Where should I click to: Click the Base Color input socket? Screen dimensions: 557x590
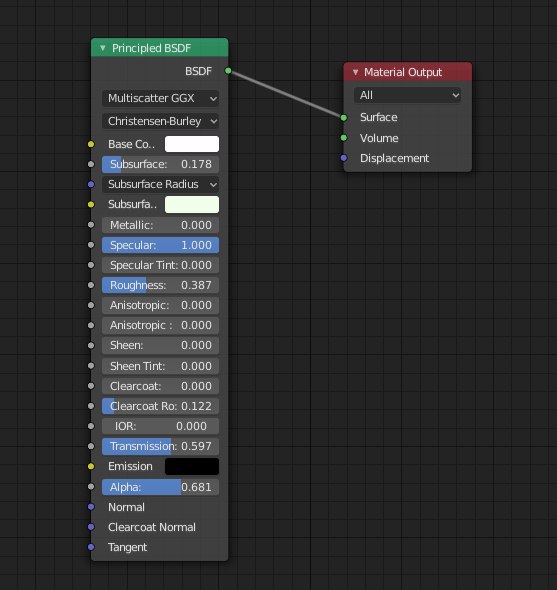[91, 144]
